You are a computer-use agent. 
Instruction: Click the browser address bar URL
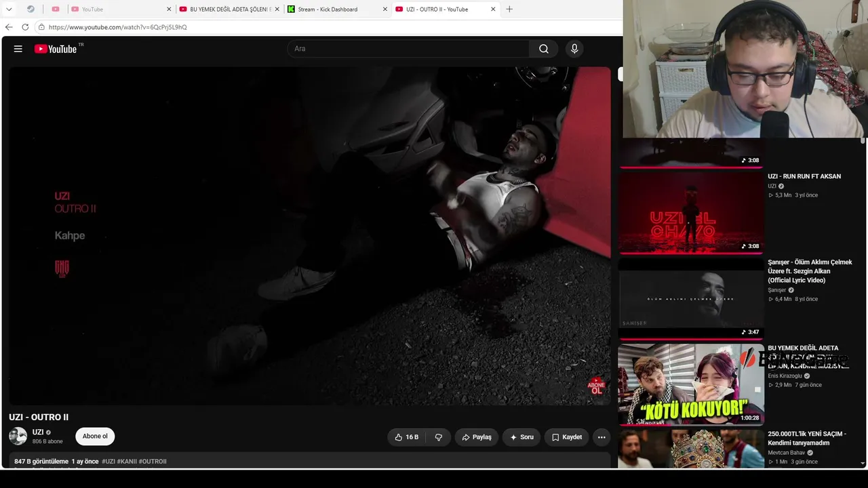(117, 27)
